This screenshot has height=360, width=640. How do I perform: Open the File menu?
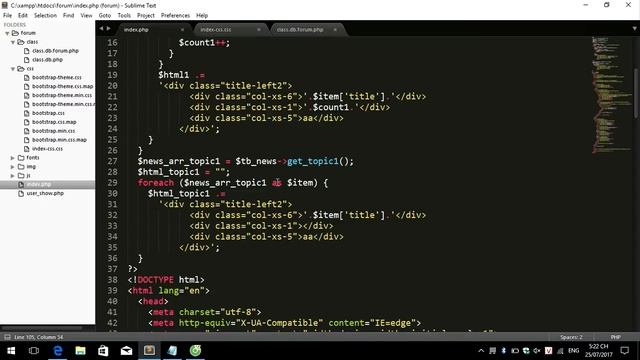[7, 16]
